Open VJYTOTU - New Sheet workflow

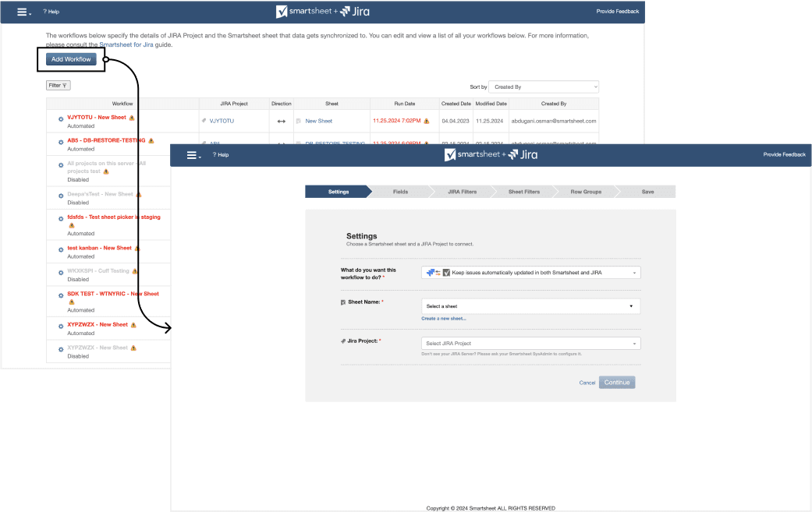pos(96,118)
